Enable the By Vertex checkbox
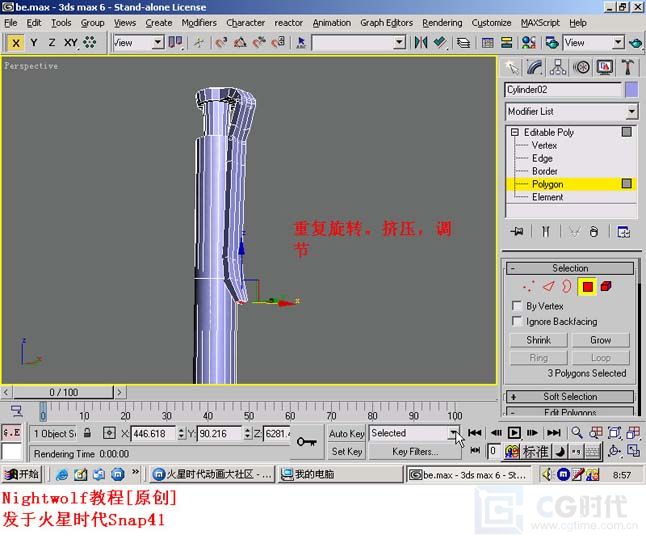Viewport: 646px width, 539px height. [x=517, y=305]
